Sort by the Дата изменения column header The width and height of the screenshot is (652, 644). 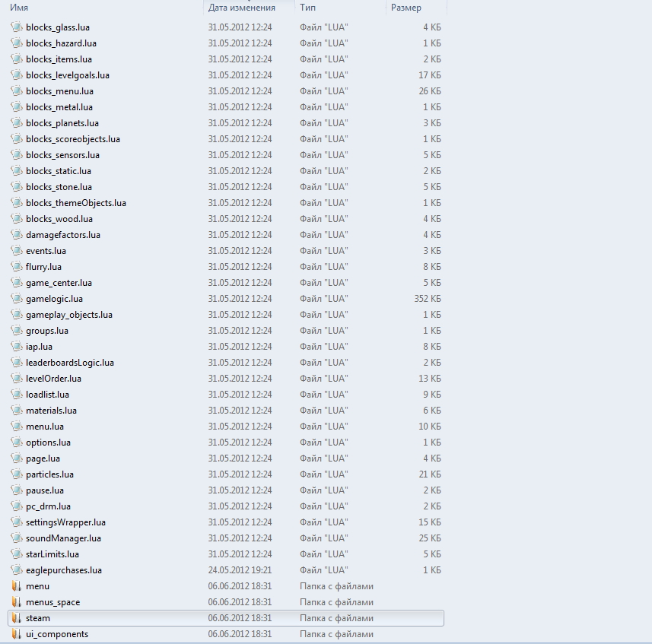(x=250, y=8)
